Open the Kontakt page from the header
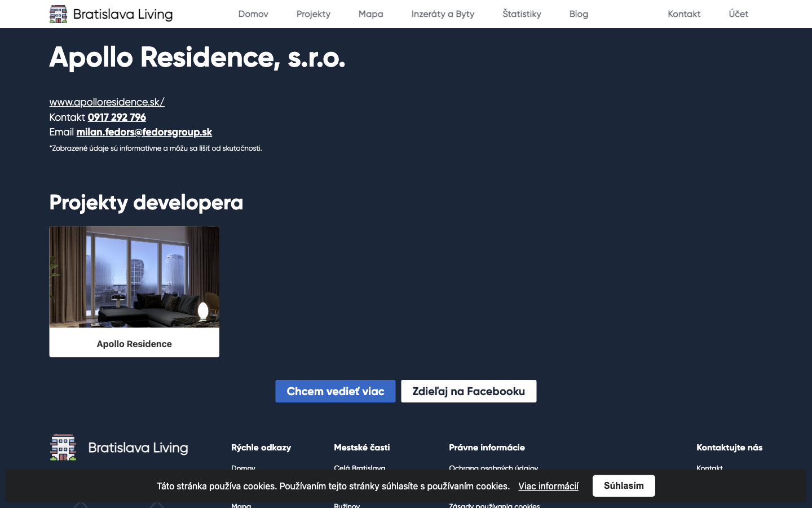812x508 pixels. click(684, 14)
